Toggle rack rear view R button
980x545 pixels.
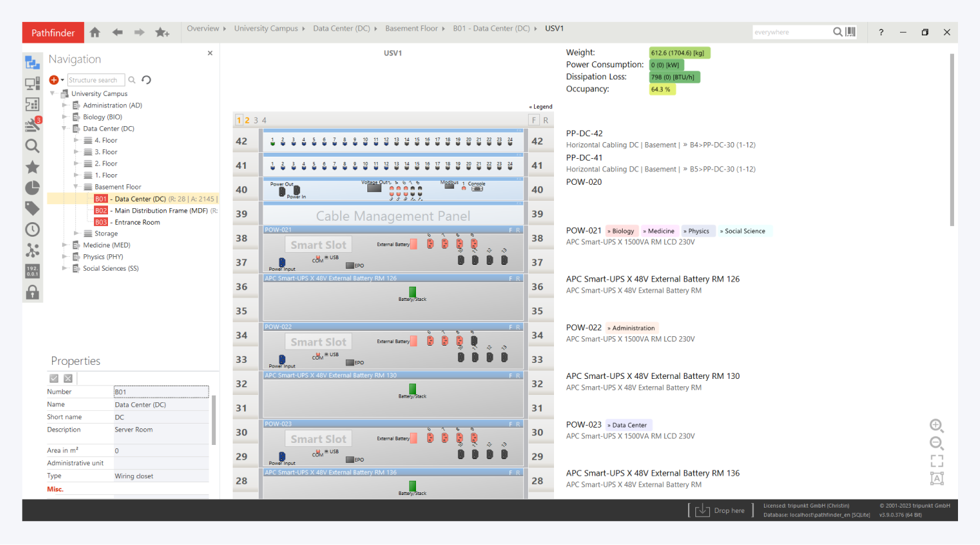pyautogui.click(x=546, y=120)
